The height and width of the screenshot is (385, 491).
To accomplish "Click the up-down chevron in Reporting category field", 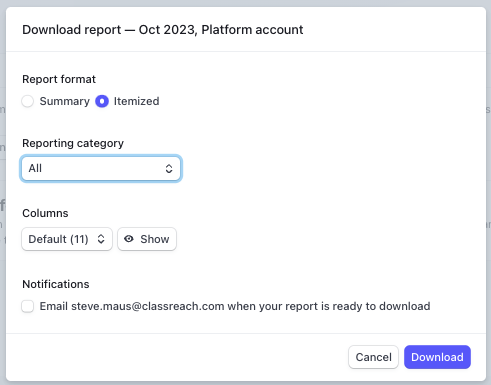I will [169, 169].
